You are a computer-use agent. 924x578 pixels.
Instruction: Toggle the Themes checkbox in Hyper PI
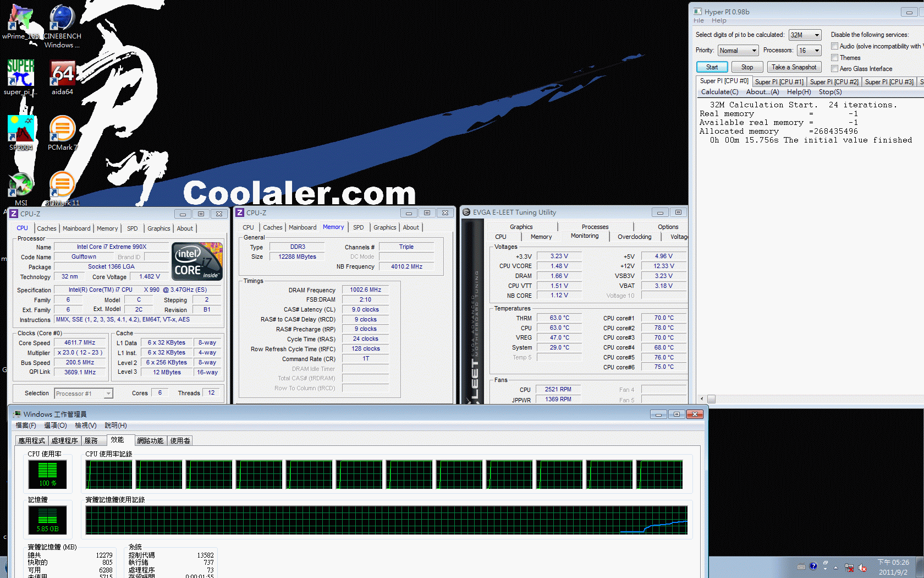click(x=834, y=58)
